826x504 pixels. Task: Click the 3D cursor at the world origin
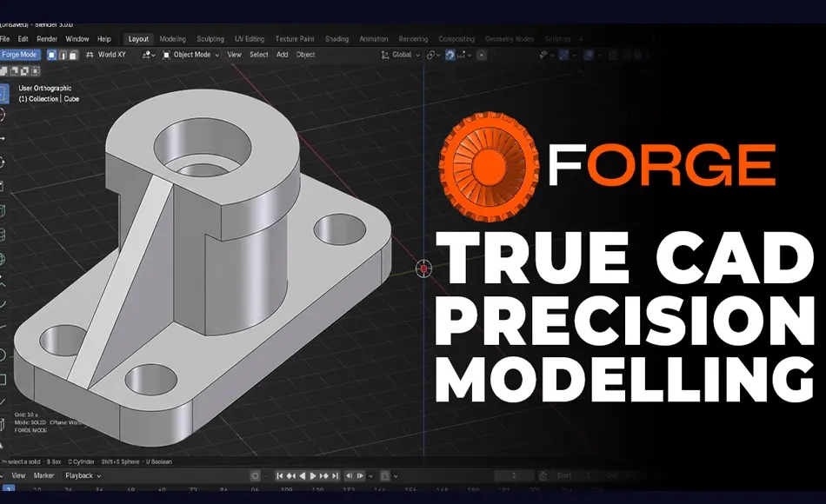[424, 269]
